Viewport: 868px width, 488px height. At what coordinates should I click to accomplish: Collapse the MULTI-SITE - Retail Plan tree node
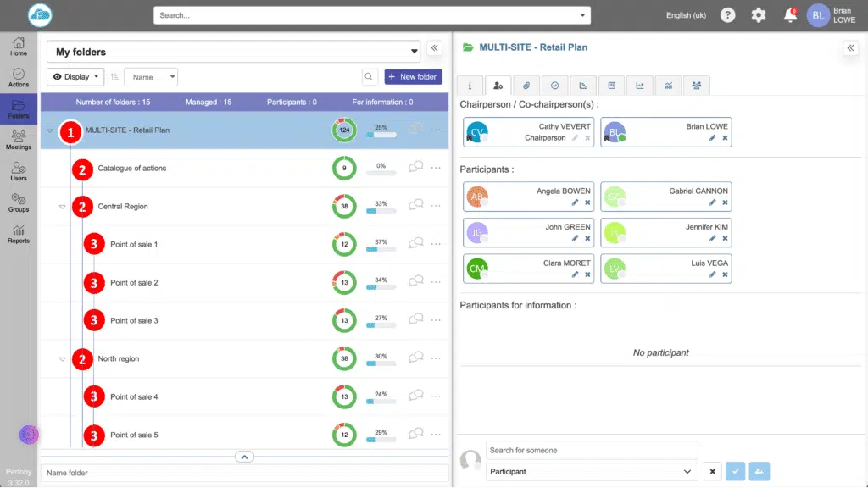(50, 130)
